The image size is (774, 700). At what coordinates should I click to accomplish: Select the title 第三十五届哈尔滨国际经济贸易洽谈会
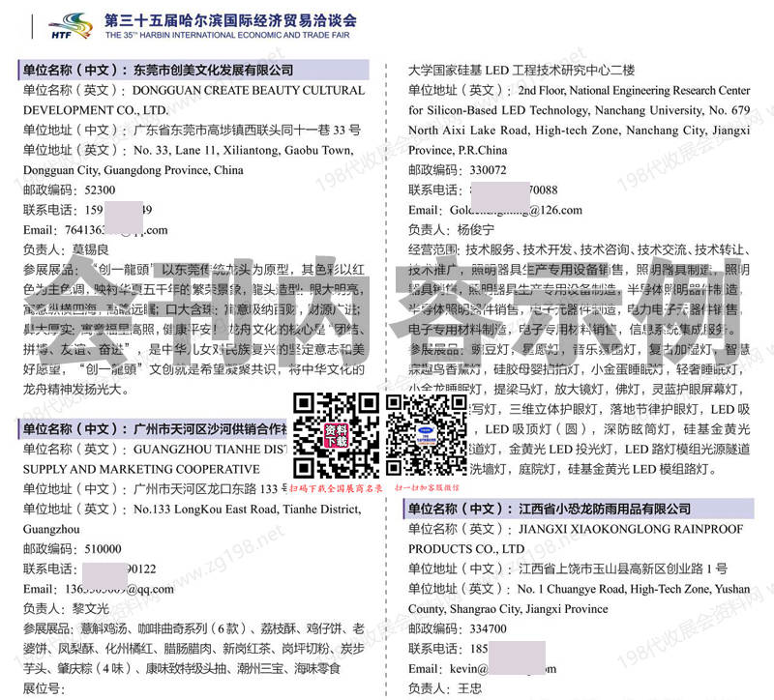click(x=230, y=20)
